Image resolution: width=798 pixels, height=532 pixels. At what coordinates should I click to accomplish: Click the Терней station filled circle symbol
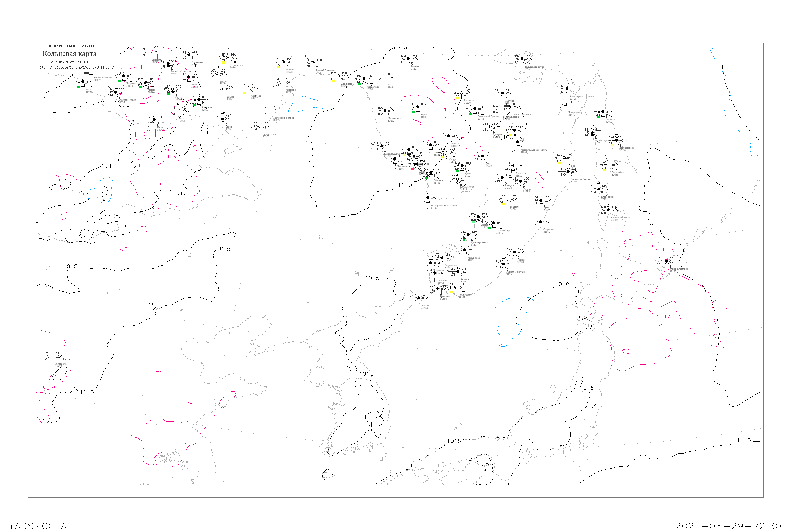pyautogui.click(x=515, y=252)
